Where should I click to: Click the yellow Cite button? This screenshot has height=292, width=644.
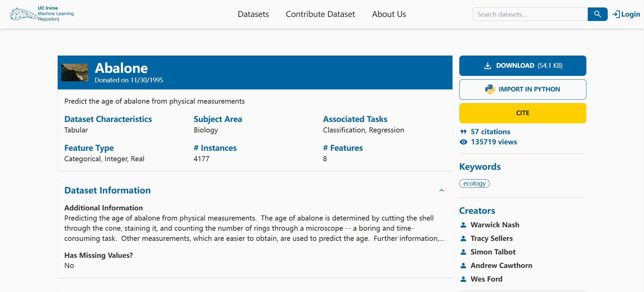[x=523, y=113]
